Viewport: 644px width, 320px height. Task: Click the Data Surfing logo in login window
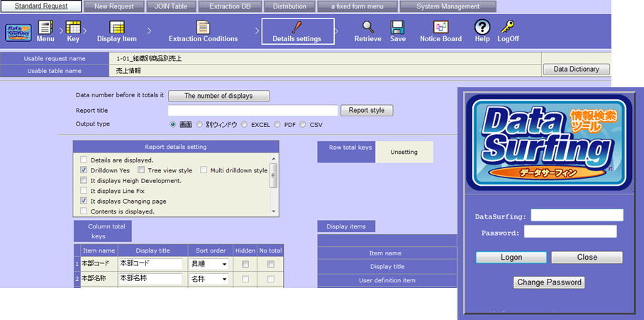coord(549,143)
